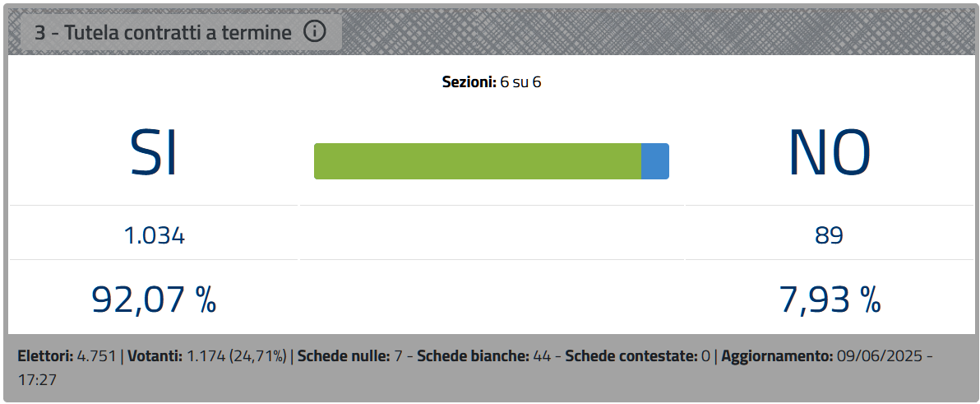The image size is (980, 404).
Task: Click the blue NO portion of bar
Action: (655, 161)
